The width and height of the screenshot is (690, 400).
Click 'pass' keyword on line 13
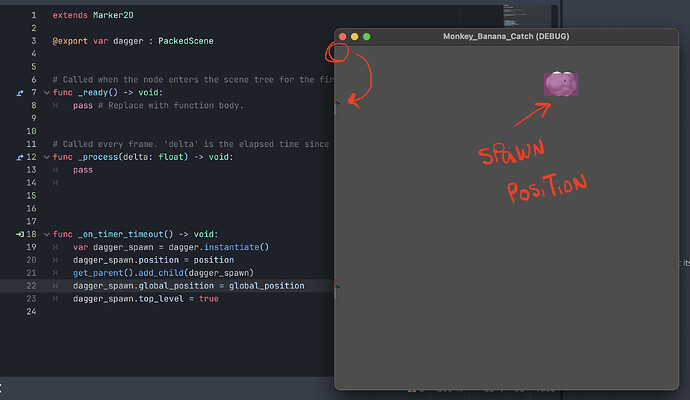83,170
